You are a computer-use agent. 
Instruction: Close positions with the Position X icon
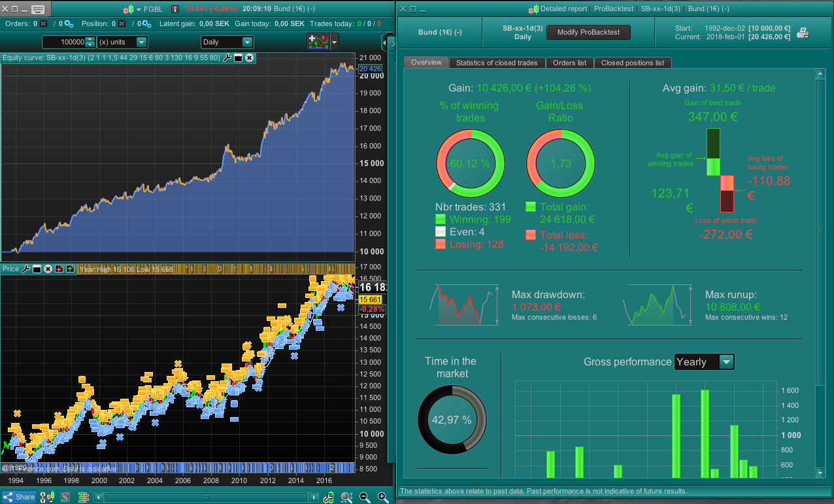[x=122, y=24]
